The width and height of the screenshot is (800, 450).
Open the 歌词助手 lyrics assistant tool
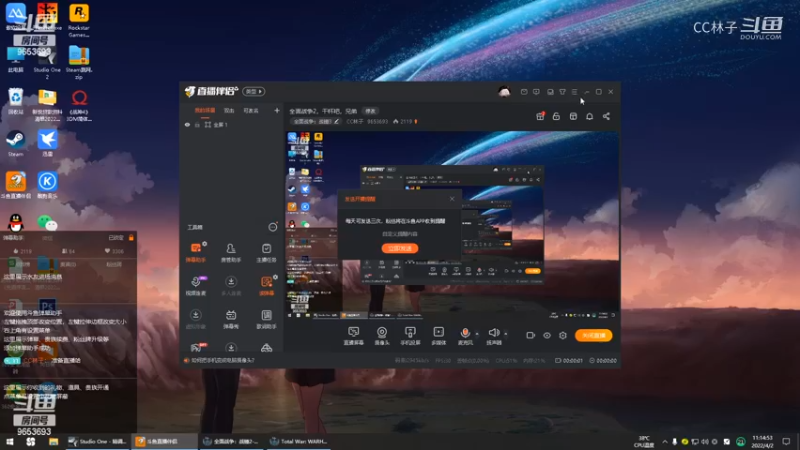[x=266, y=319]
